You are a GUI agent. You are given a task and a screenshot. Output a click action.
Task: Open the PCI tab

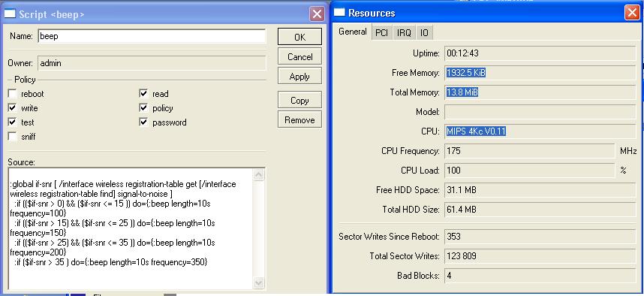click(x=381, y=33)
